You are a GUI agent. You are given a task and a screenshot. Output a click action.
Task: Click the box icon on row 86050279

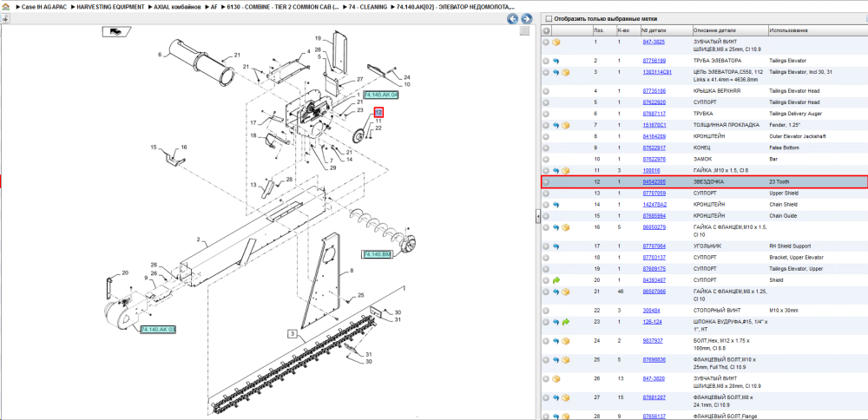pos(565,227)
